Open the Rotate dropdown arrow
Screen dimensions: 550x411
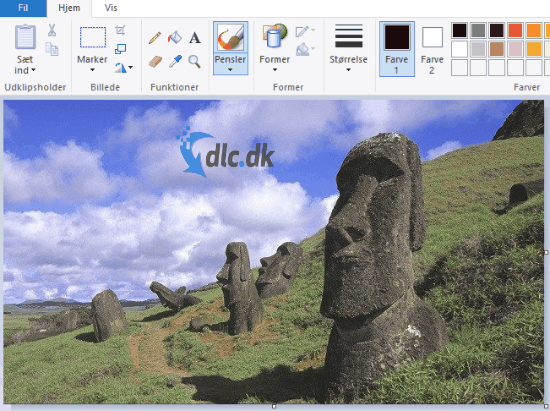point(131,67)
